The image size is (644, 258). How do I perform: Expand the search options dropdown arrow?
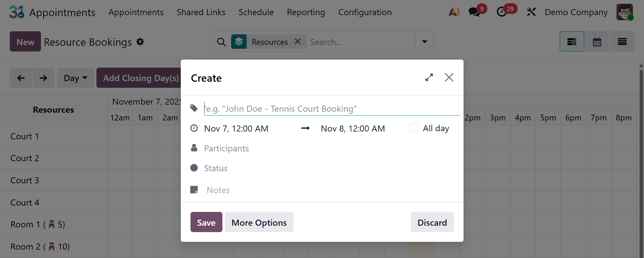(425, 42)
